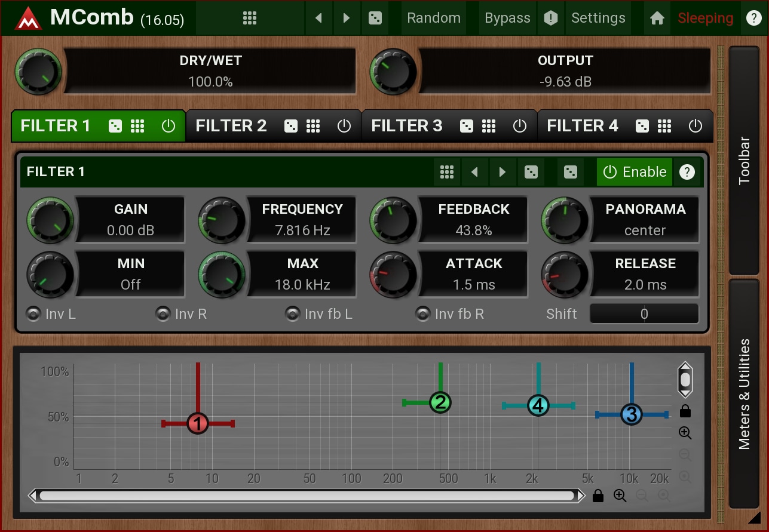Viewport: 769px width, 532px height.
Task: Zoom in vertically with right-side magnifier
Action: pyautogui.click(x=685, y=433)
